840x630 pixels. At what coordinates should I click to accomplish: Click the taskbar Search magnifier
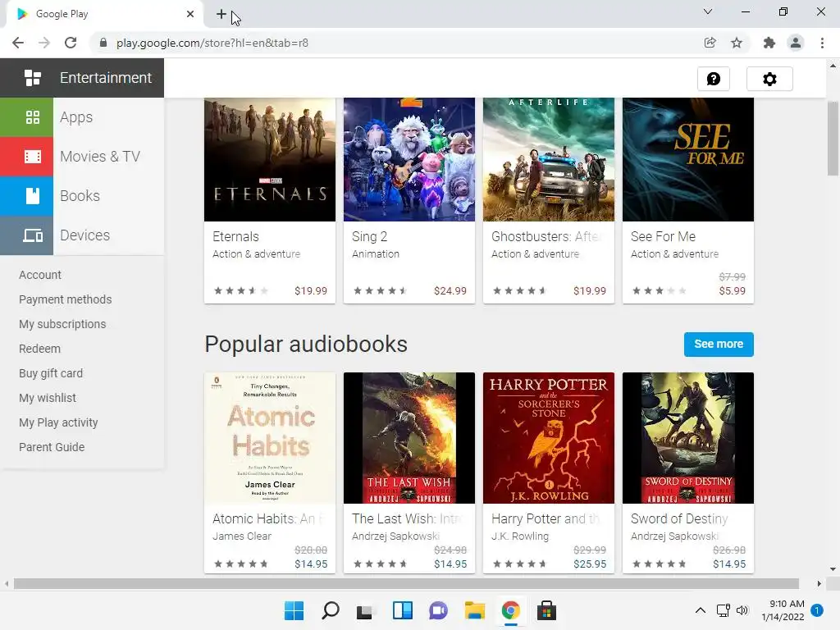(330, 610)
